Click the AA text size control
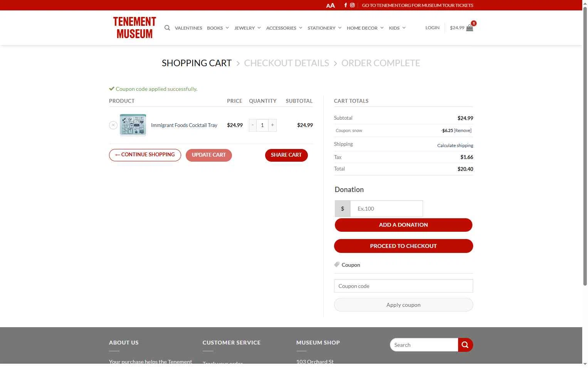This screenshot has width=588, height=368. coord(330,5)
